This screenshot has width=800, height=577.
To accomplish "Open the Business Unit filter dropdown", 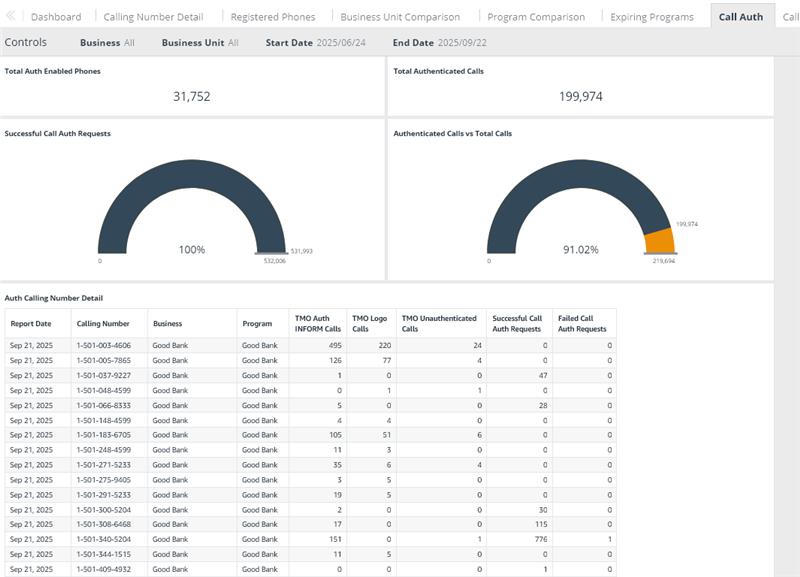I will (200, 43).
